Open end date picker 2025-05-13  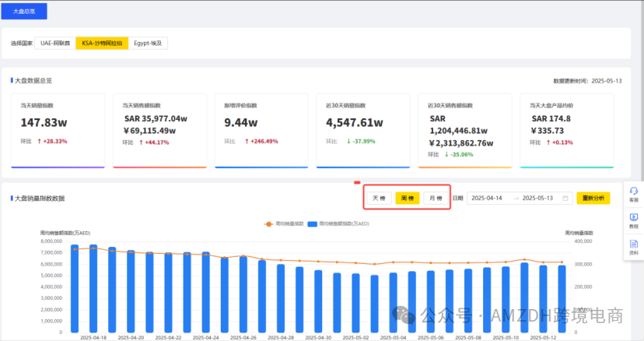pyautogui.click(x=537, y=199)
